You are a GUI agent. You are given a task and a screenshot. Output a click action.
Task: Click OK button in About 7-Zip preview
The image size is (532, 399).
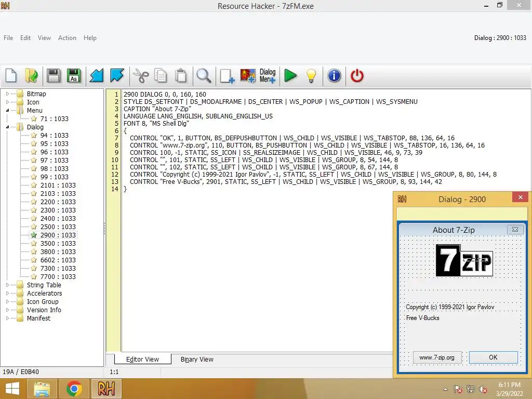tap(494, 357)
